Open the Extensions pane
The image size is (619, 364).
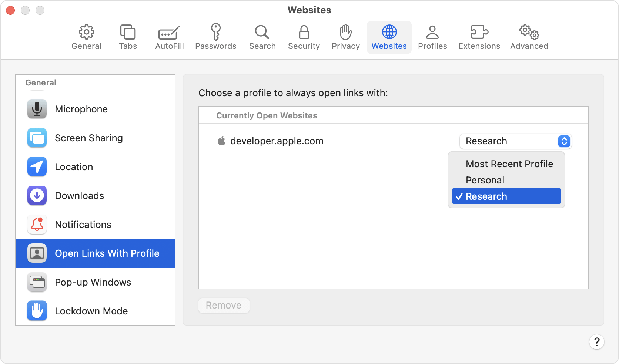[x=479, y=37]
